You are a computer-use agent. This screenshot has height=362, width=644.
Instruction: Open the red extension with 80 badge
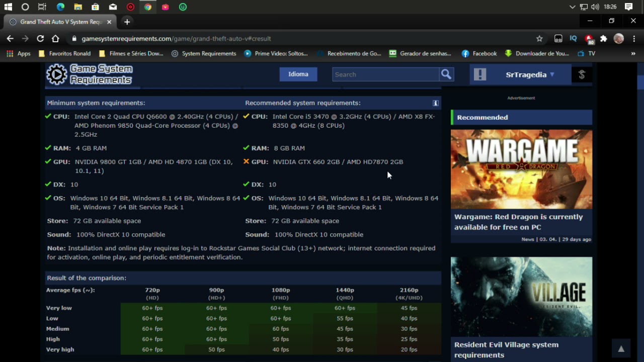click(x=589, y=39)
